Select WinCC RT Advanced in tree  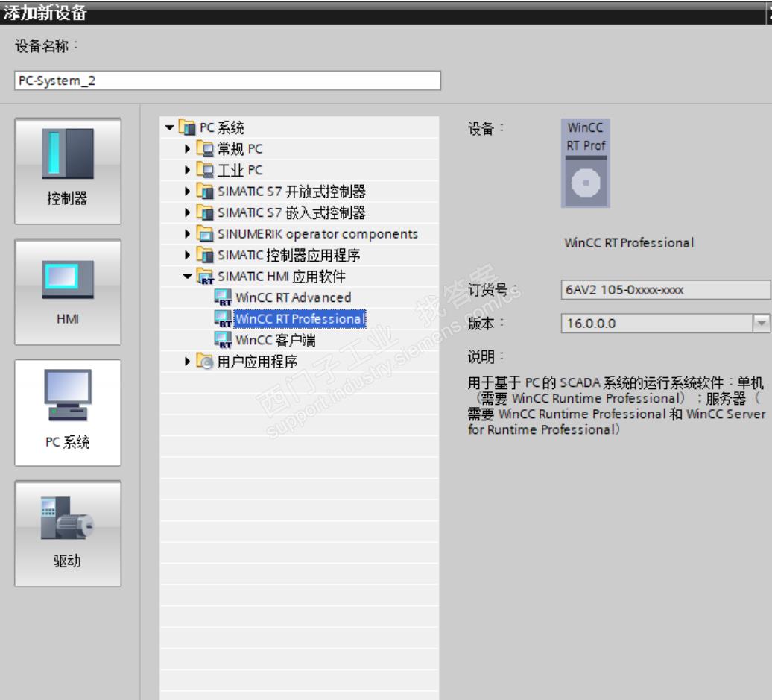tap(294, 297)
